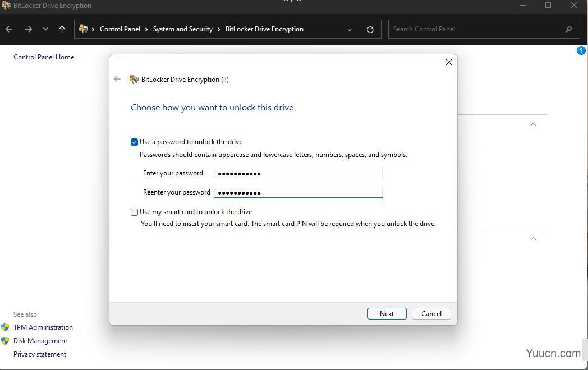Click the search magnifier icon

click(x=568, y=29)
